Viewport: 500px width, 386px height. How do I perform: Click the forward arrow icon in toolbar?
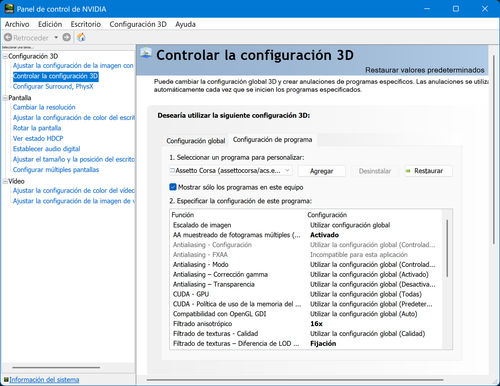click(x=67, y=37)
